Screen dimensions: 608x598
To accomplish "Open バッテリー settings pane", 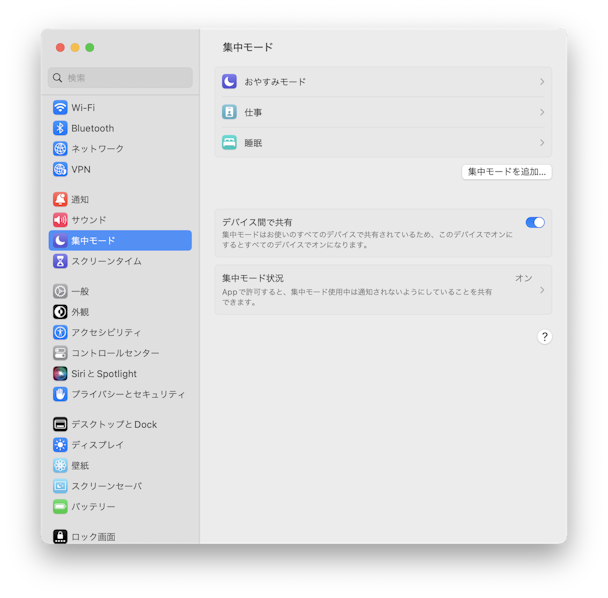I will click(120, 506).
